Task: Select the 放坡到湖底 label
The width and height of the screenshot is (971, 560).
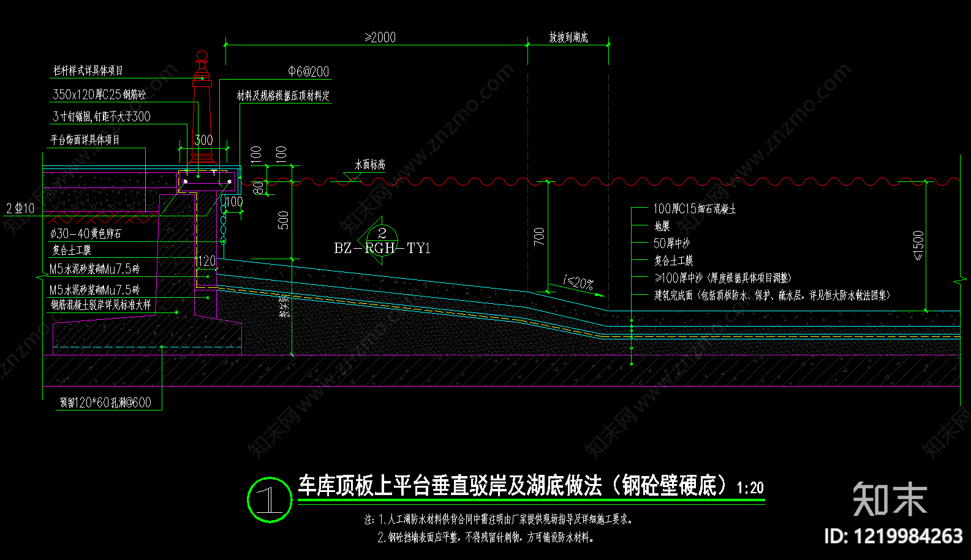Action: [568, 37]
